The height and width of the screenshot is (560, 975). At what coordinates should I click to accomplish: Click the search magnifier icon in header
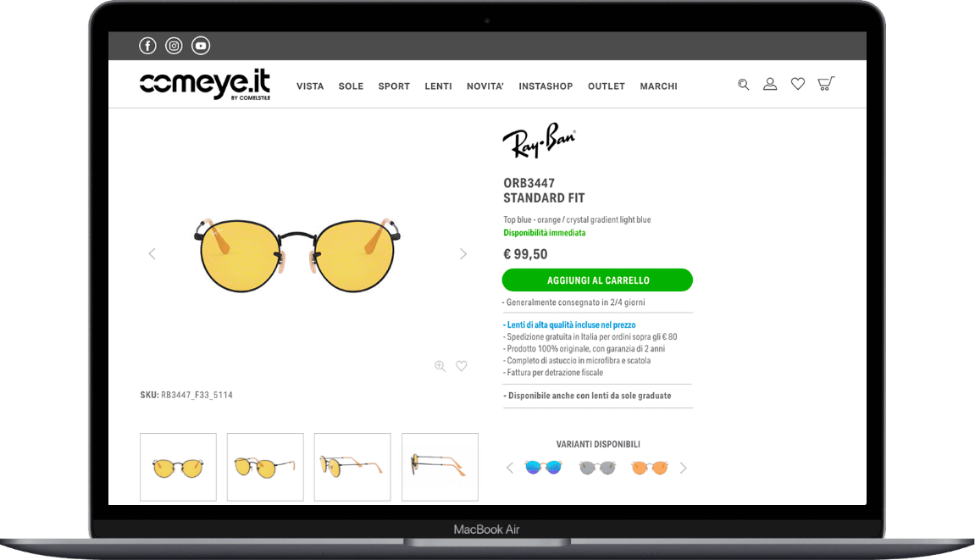coord(743,85)
